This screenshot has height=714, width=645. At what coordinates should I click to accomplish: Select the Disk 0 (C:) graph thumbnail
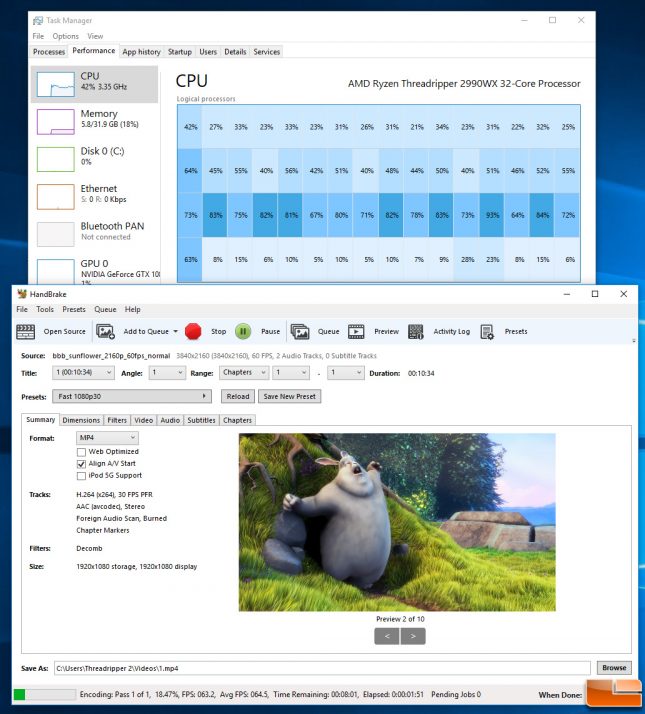tap(56, 159)
